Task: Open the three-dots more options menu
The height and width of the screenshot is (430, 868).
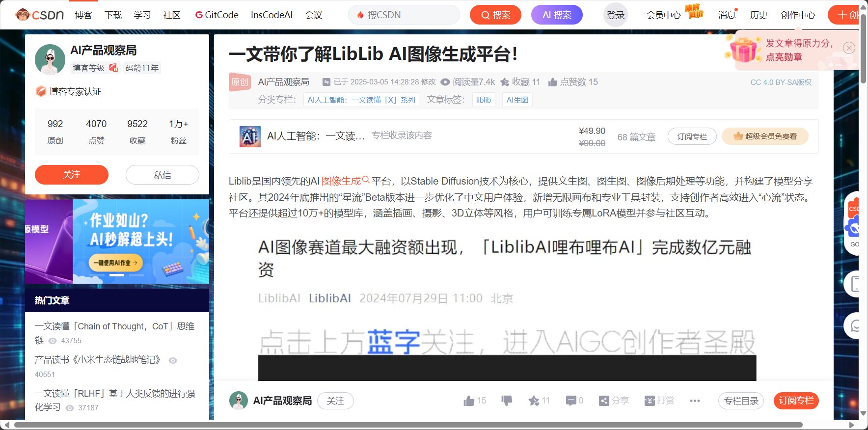Action: tap(695, 401)
